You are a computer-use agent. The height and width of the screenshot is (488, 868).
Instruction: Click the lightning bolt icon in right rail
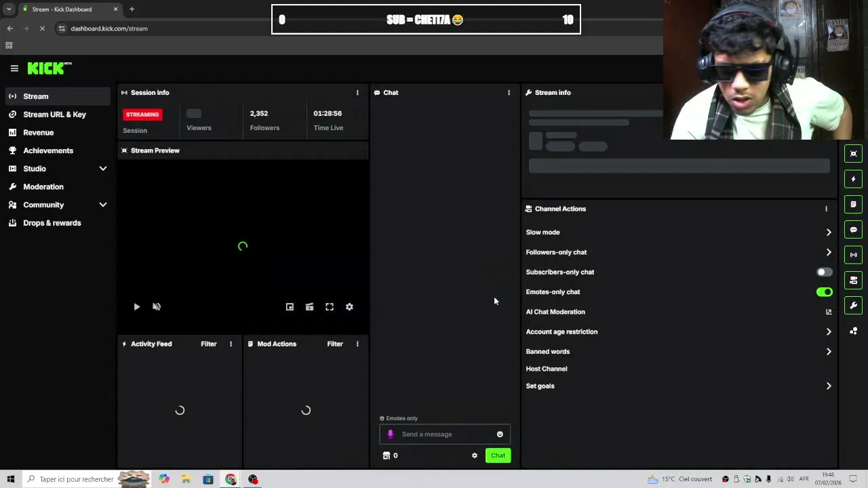coord(853,179)
